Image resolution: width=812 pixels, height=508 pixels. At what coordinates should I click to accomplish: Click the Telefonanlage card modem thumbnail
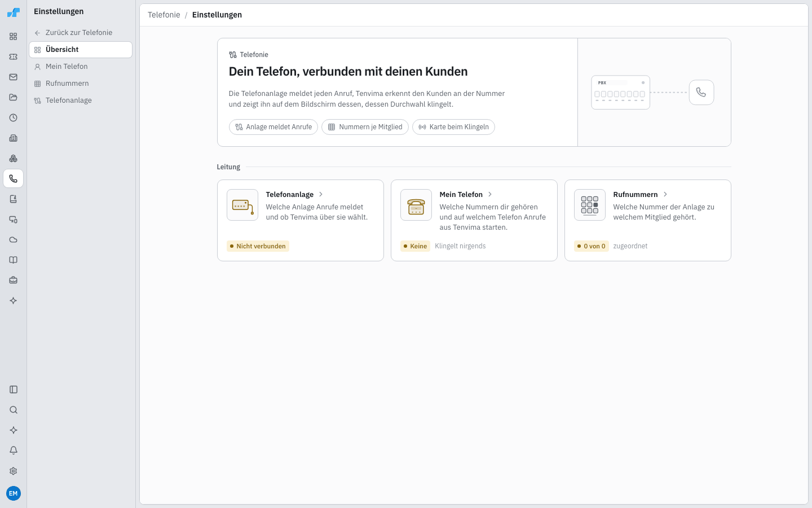click(x=242, y=205)
